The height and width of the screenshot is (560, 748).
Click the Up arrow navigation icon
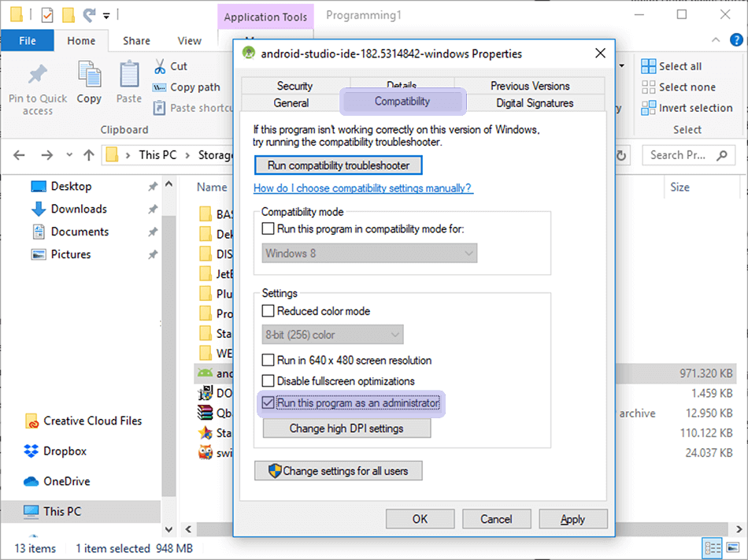pos(89,155)
